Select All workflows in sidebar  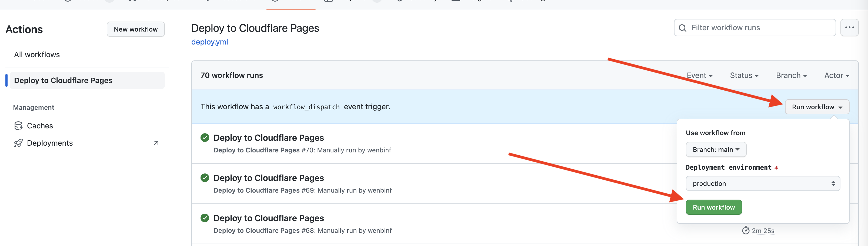(37, 54)
